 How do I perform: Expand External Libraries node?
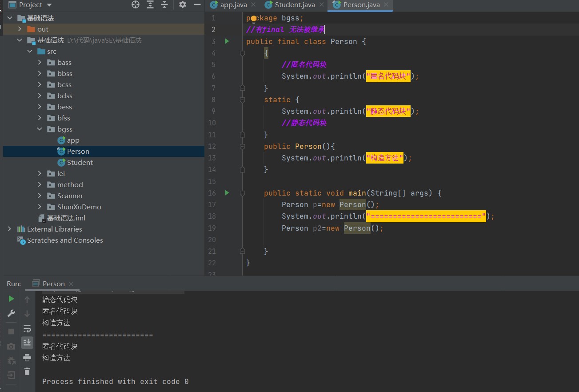tap(9, 229)
